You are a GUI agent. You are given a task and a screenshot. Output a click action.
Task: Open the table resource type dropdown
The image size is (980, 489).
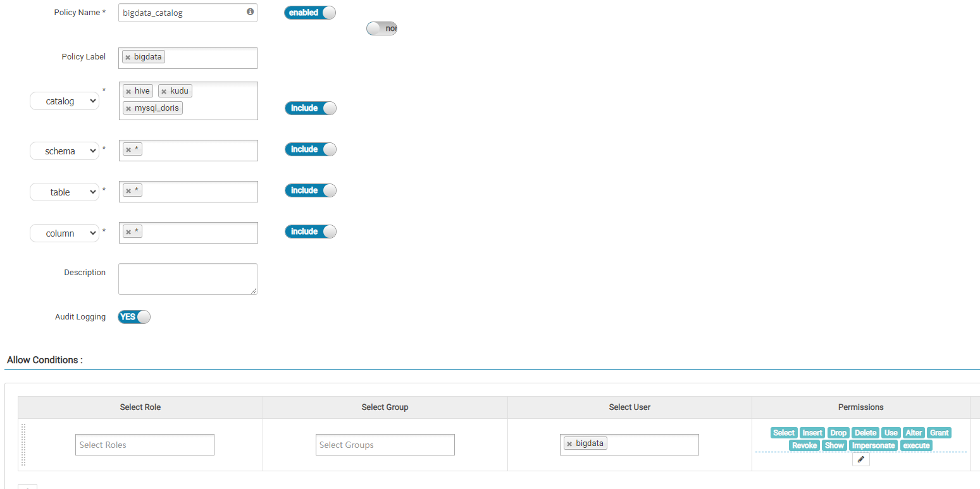click(x=64, y=192)
